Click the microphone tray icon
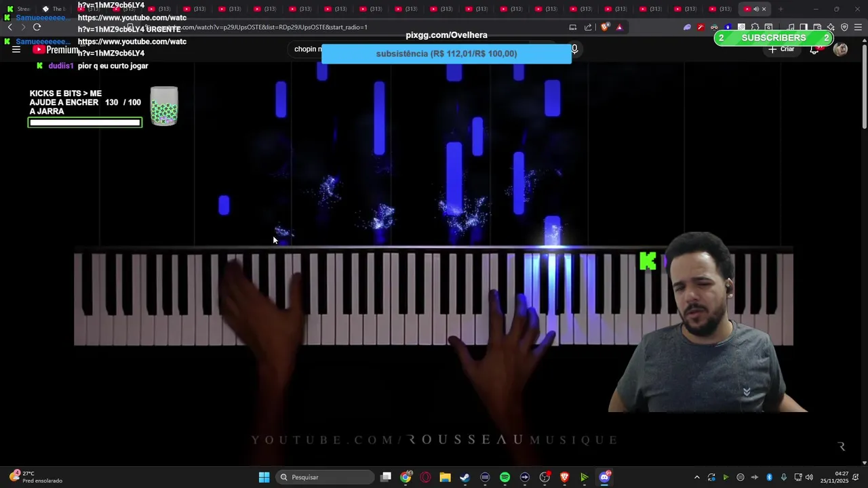This screenshot has width=868, height=488. pyautogui.click(x=784, y=477)
